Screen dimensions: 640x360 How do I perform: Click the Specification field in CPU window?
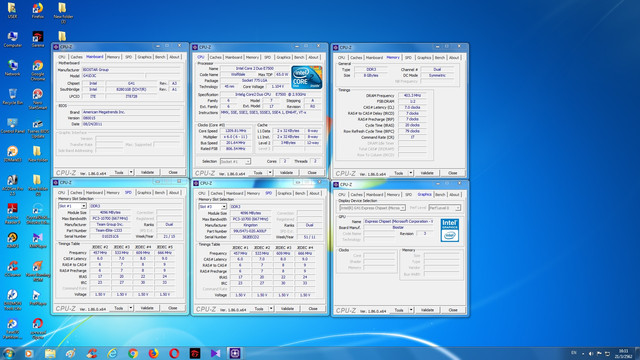[270, 94]
